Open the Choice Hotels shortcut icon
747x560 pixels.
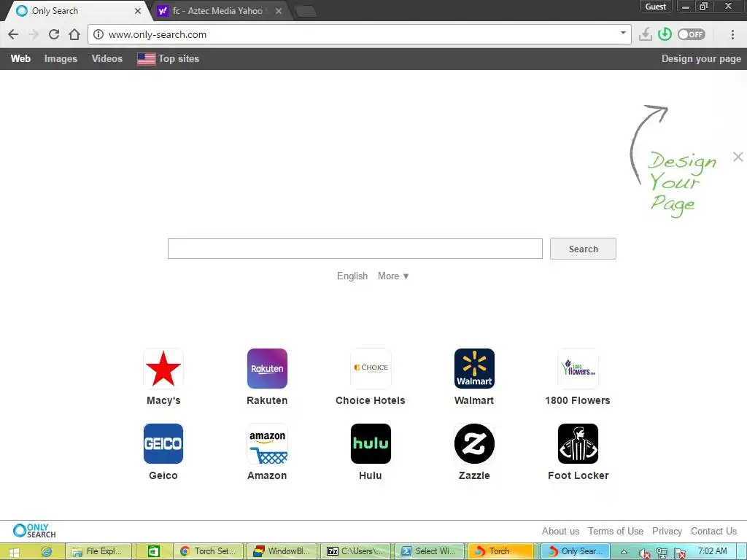click(371, 368)
